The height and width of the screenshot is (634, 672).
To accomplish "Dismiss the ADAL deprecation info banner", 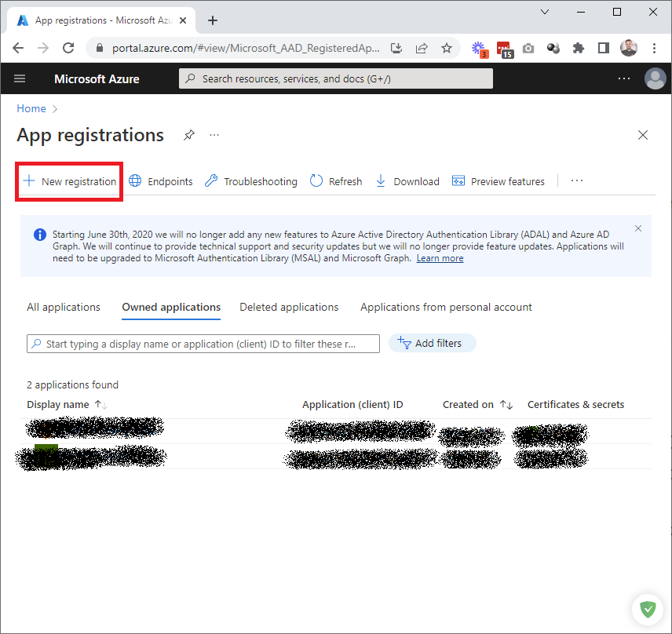I will pyautogui.click(x=638, y=228).
